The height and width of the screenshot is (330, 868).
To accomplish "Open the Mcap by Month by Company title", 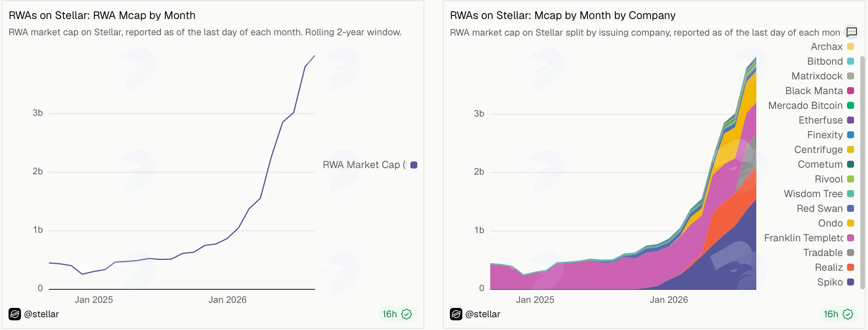I will [x=563, y=15].
